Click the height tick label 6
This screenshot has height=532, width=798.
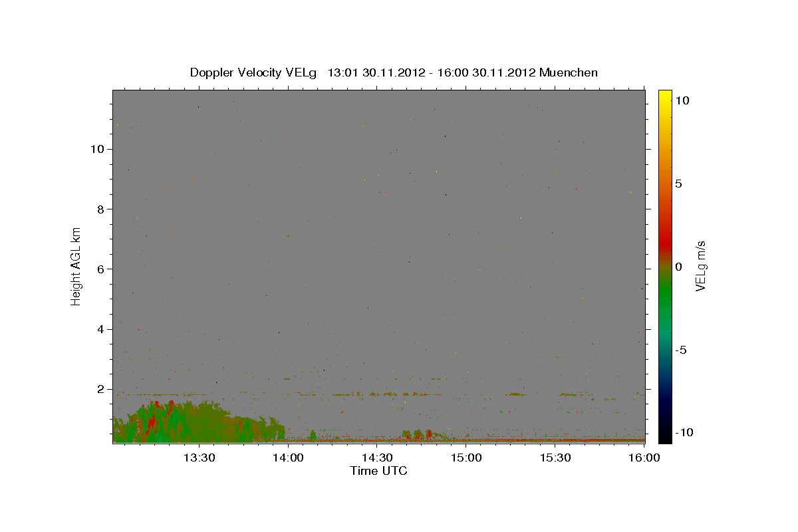100,269
